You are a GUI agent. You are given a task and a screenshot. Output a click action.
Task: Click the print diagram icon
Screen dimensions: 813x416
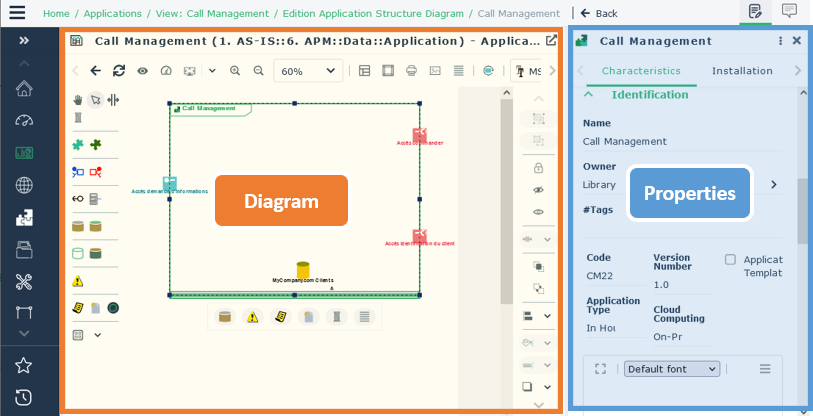[x=411, y=71]
